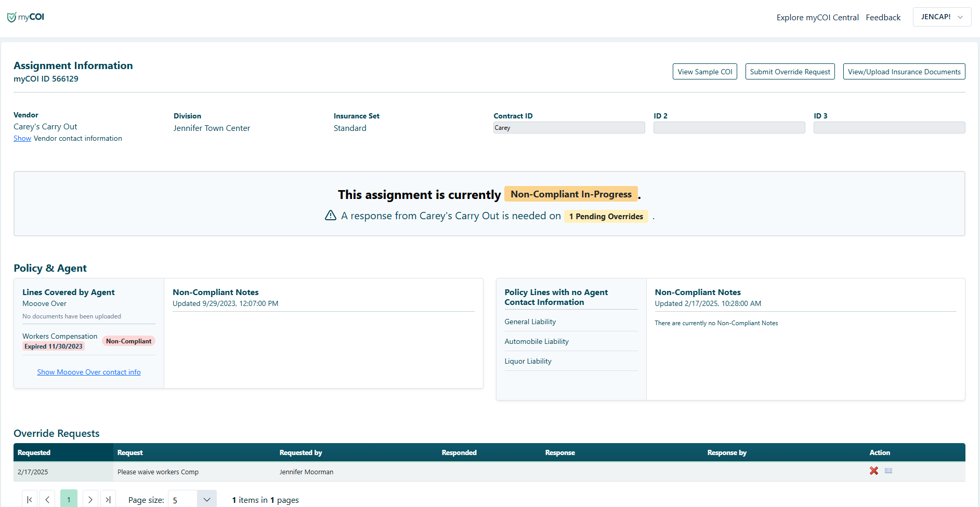980x507 pixels.
Task: Open the Feedback menu item
Action: click(883, 17)
